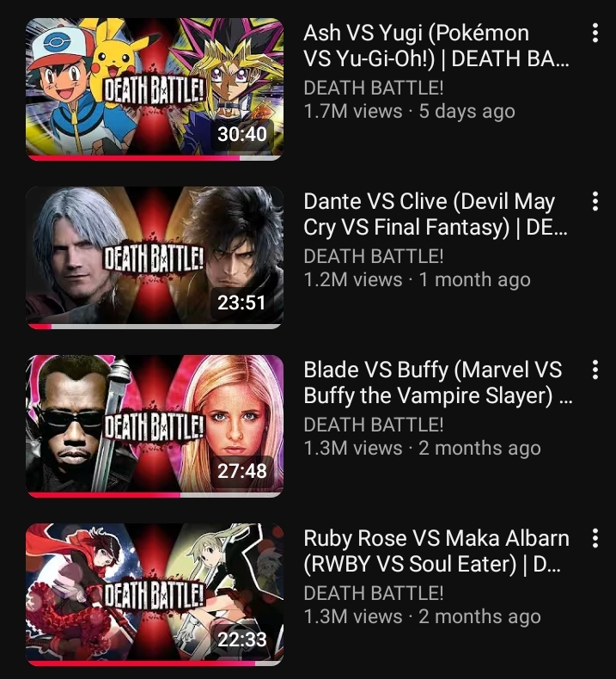Click watch progress bar on Ash VS Yugi thumbnail
This screenshot has width=616, height=679.
click(x=155, y=158)
